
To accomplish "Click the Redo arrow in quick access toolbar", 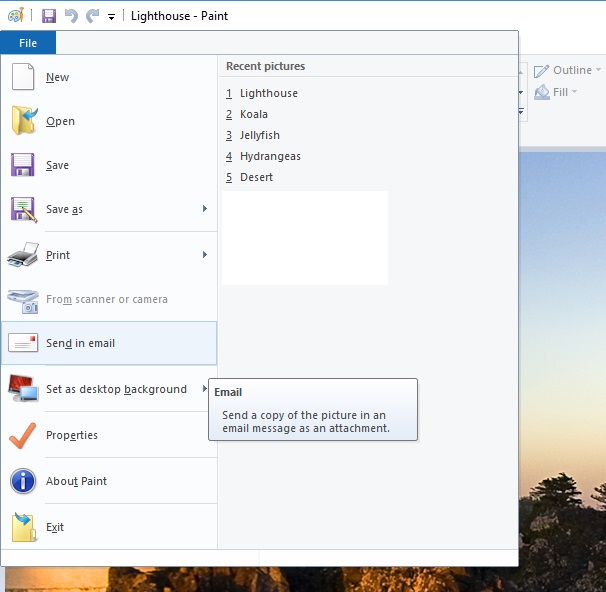I will (x=92, y=16).
